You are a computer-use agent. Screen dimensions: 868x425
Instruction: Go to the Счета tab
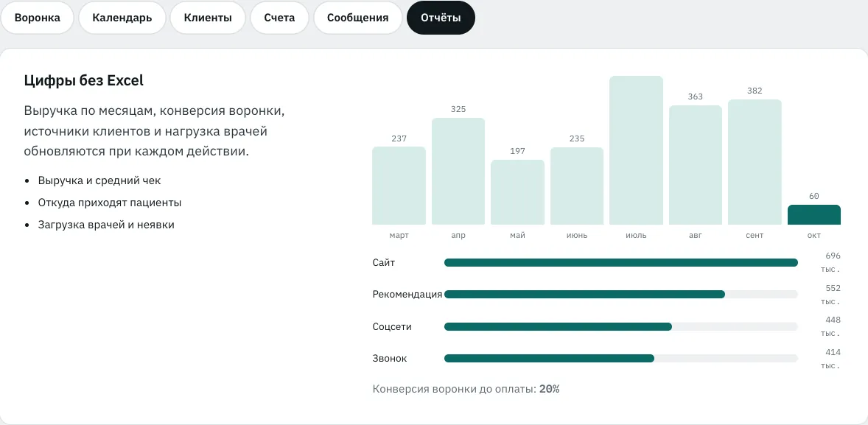pyautogui.click(x=279, y=18)
